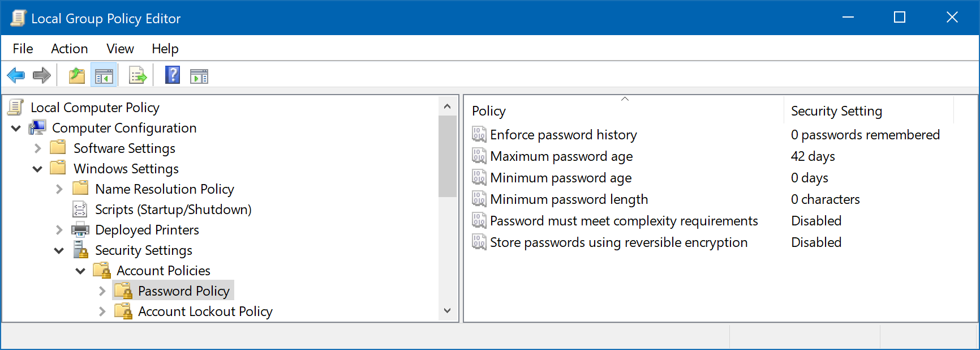Click the Minimum password length policy icon
Image resolution: width=980 pixels, height=350 pixels.
[x=479, y=199]
